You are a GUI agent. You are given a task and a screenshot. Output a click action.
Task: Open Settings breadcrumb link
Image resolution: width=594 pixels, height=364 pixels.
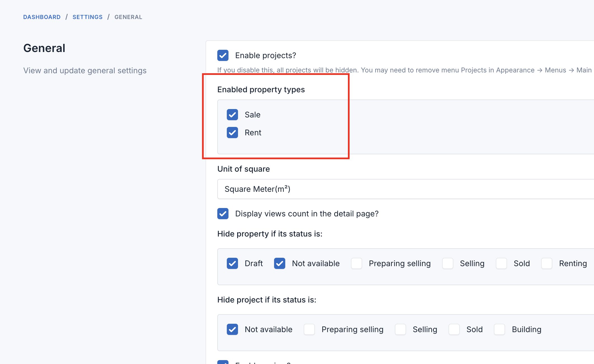(x=88, y=17)
